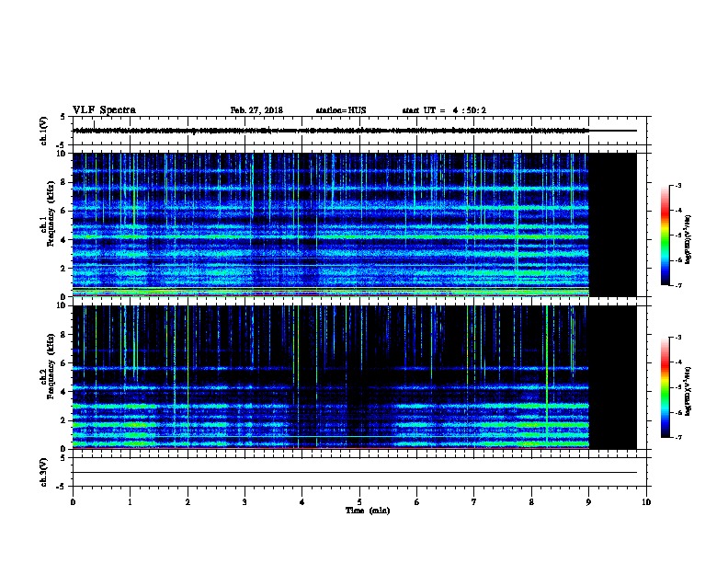Click the ch.2 color bar log(PSD) label
Image resolution: width=728 pixels, height=563 pixels.
[x=688, y=392]
